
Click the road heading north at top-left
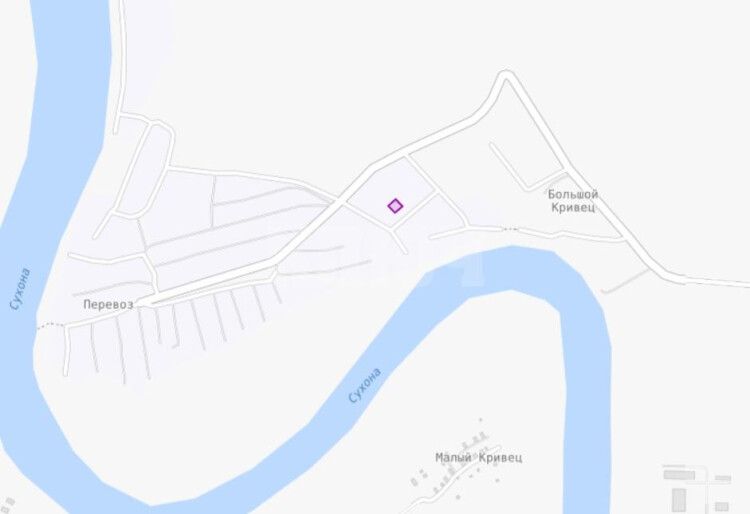(121, 57)
